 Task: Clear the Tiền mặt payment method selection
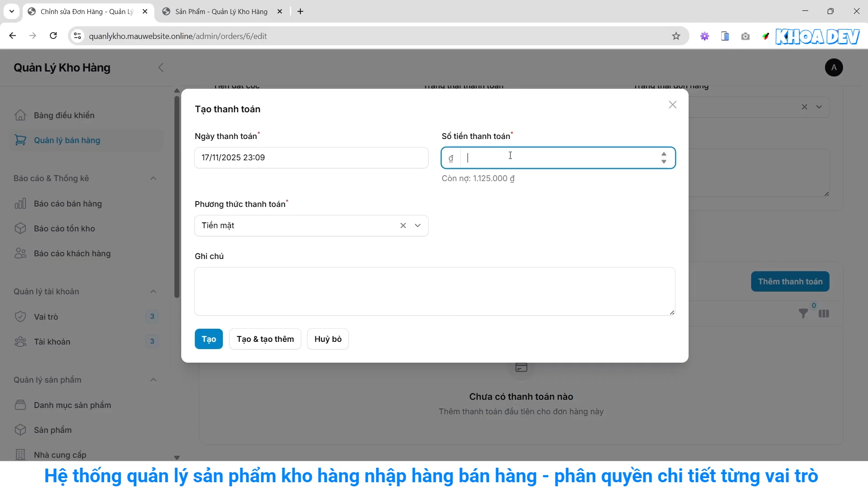pyautogui.click(x=403, y=225)
